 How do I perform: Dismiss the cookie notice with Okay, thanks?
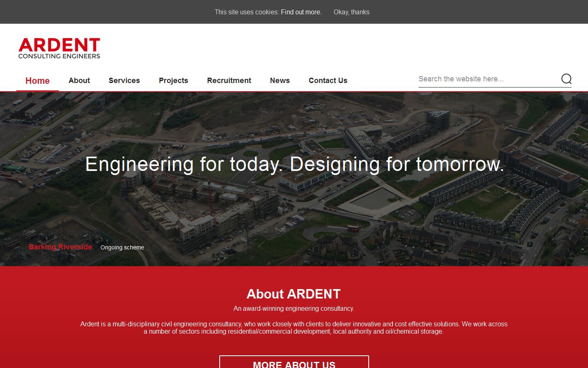352,12
